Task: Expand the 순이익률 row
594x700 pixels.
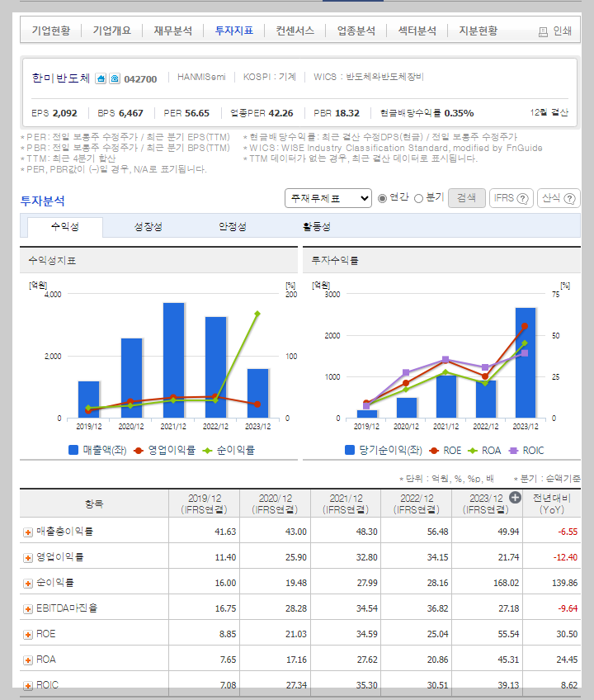Action: click(x=28, y=583)
